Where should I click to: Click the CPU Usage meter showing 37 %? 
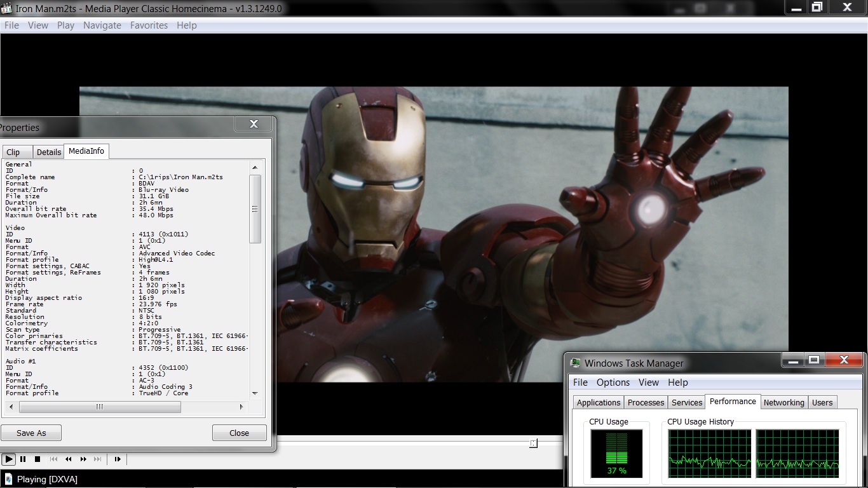point(616,454)
